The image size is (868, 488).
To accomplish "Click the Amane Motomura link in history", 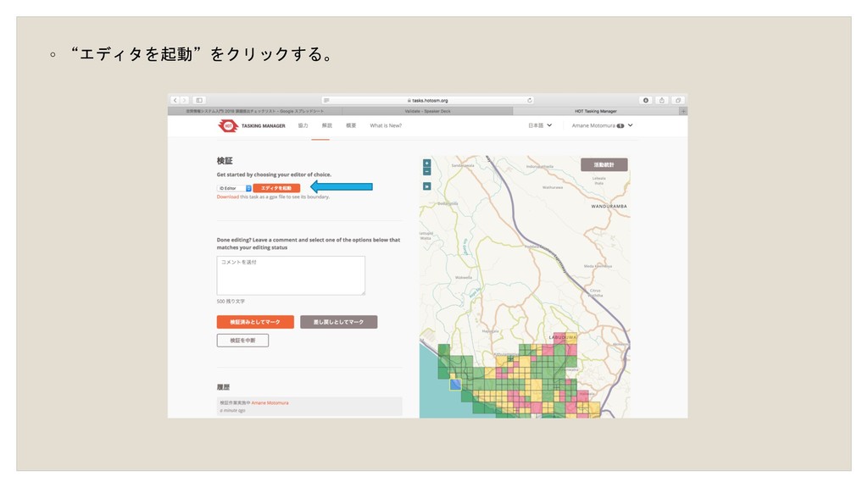I will (270, 402).
